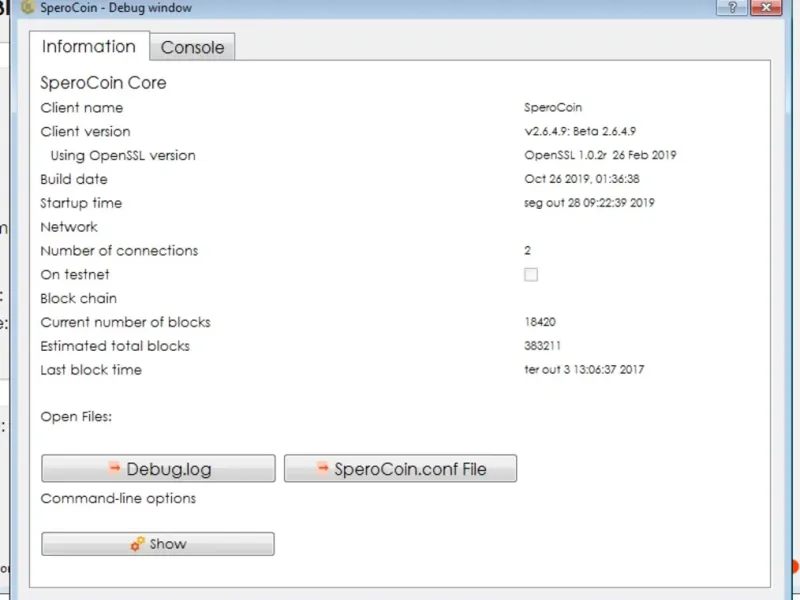Click the Startup time label

(x=81, y=203)
